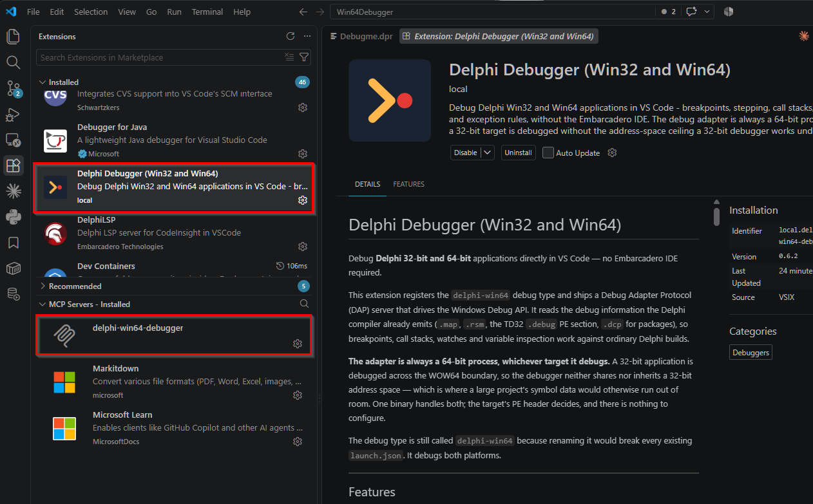
Task: Collapse the Installed extensions section
Action: 43,82
